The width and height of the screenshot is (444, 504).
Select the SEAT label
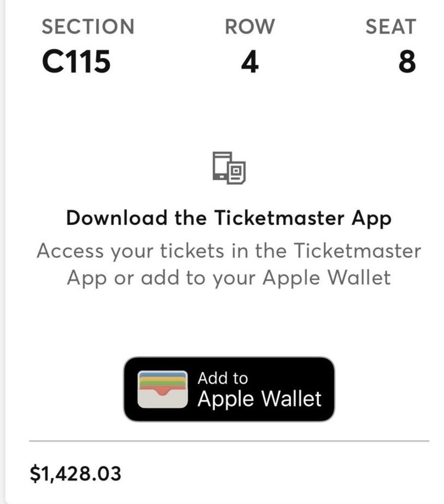pyautogui.click(x=390, y=27)
